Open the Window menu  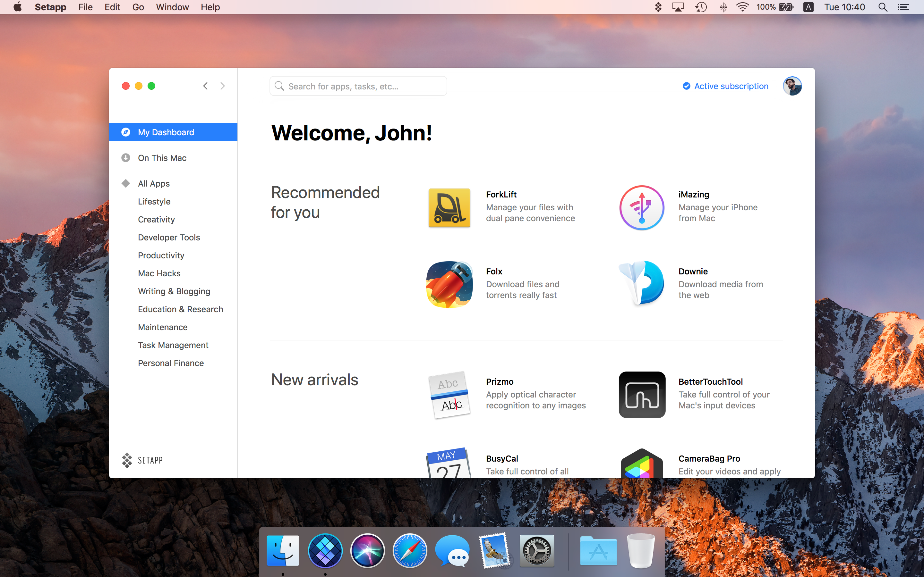coord(172,7)
